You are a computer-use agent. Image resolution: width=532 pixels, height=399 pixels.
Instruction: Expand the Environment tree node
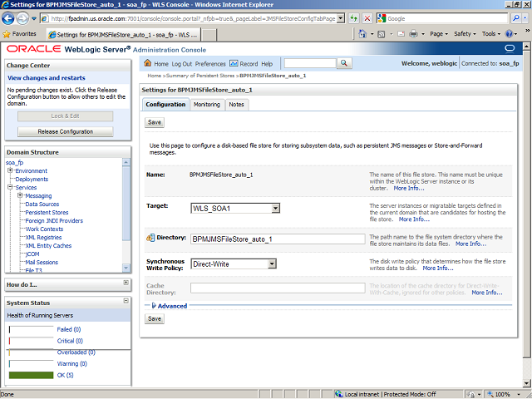10,170
